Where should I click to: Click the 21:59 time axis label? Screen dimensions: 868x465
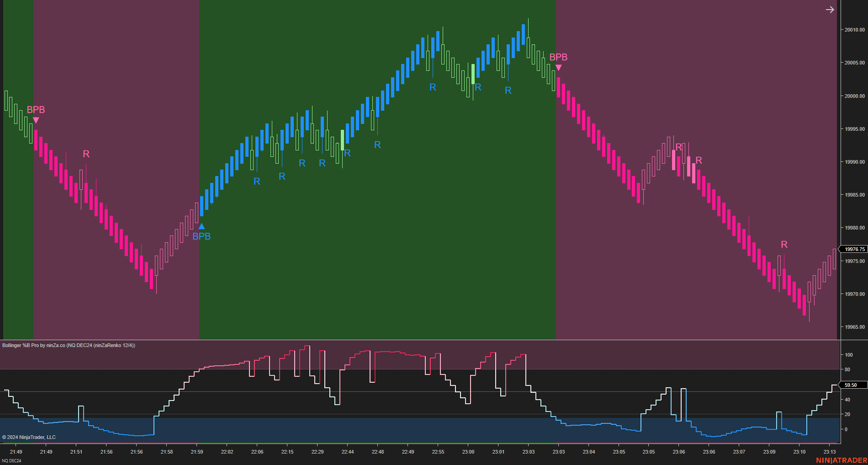tap(197, 452)
